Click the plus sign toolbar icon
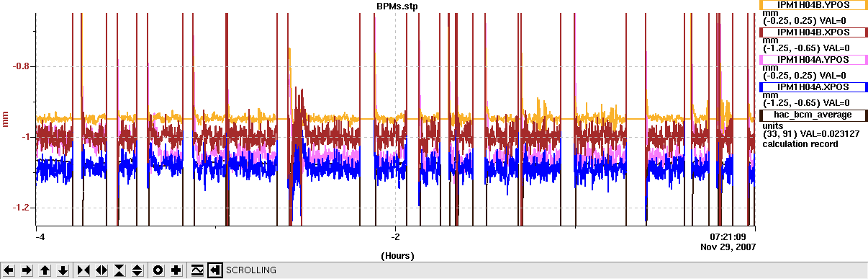The height and width of the screenshot is (279, 868). (x=176, y=270)
